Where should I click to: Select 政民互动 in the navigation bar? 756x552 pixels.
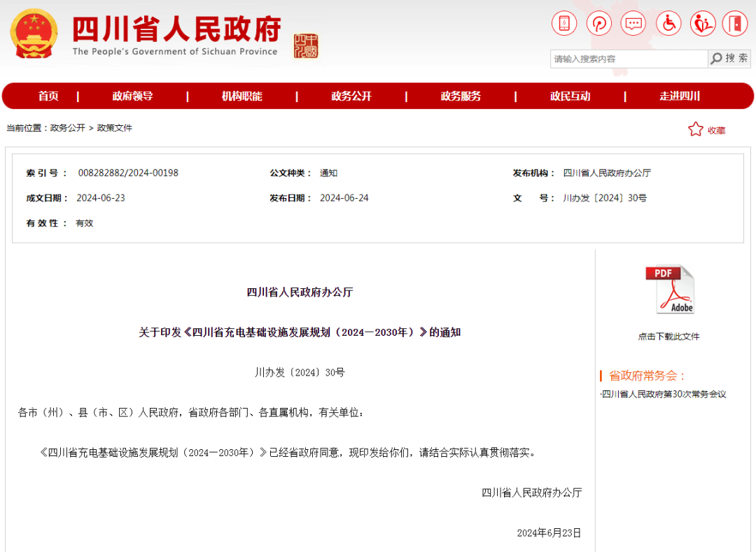click(x=570, y=97)
